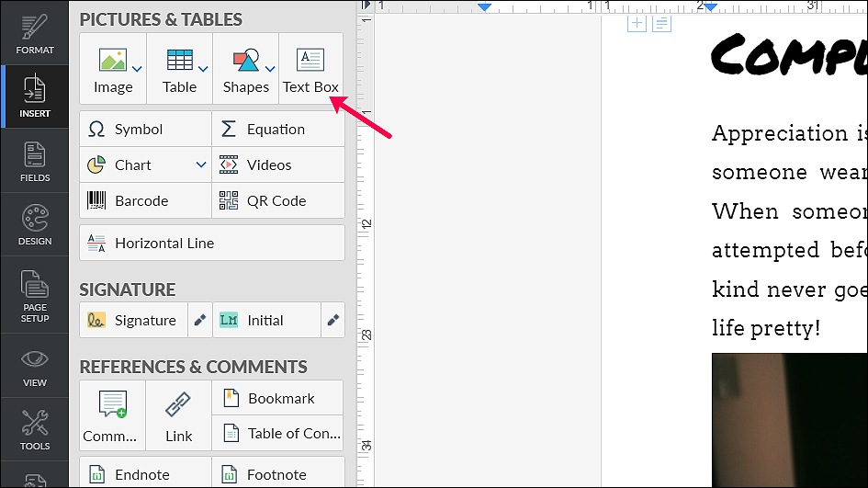
Task: Edit Initial with pencil icon
Action: [333, 320]
